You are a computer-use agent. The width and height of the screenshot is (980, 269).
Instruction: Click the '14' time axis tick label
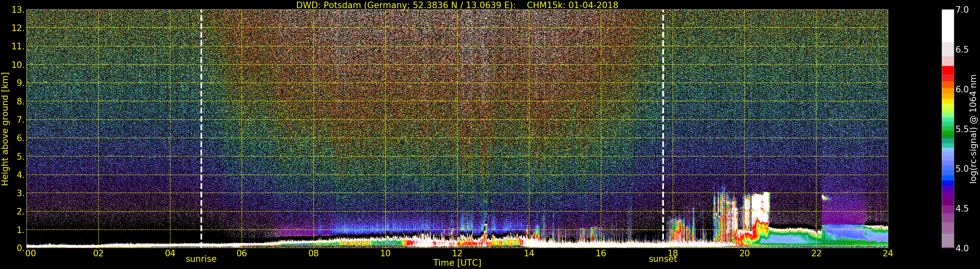[529, 253]
